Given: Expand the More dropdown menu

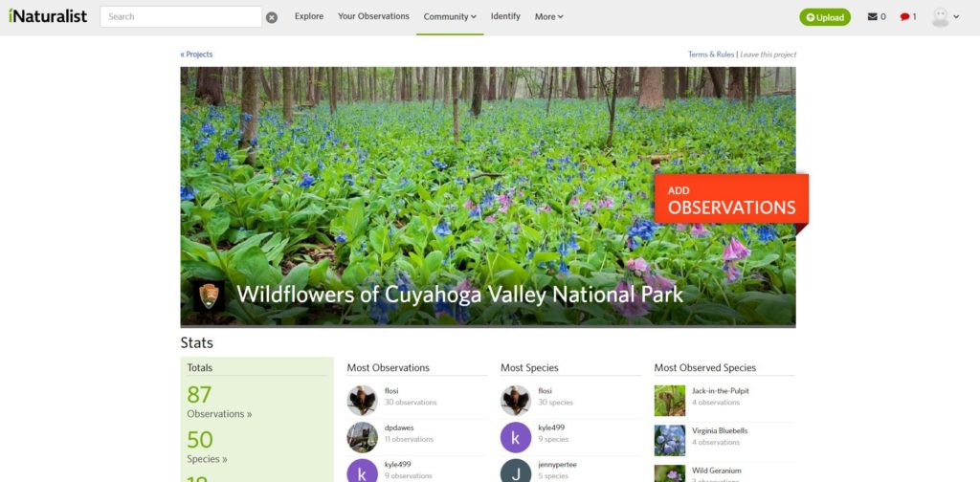Looking at the screenshot, I should click(548, 17).
